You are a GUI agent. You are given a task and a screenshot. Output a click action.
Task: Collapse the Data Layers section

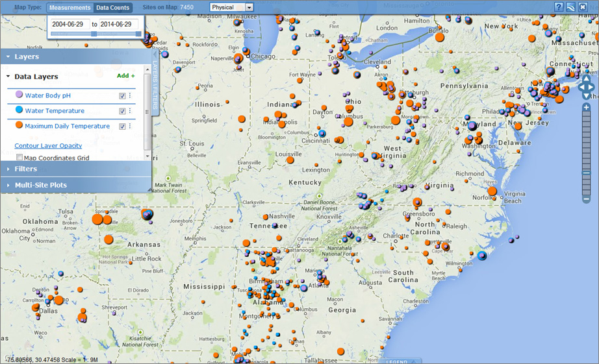click(x=8, y=77)
